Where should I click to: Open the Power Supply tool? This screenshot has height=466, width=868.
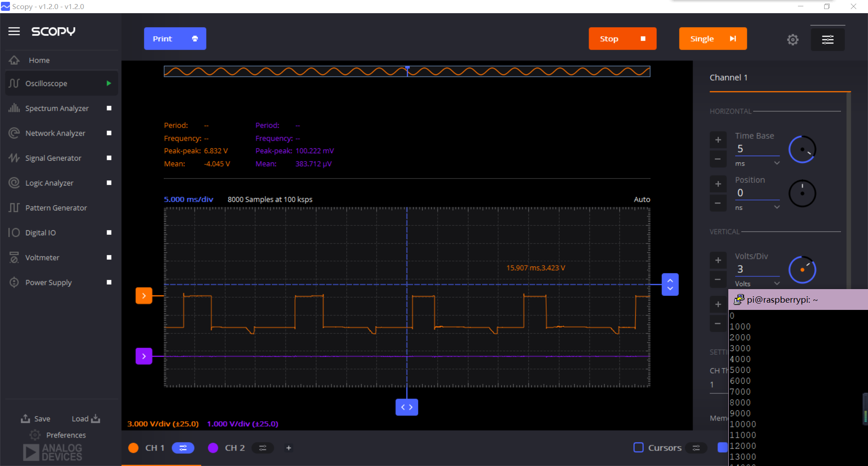click(x=48, y=282)
